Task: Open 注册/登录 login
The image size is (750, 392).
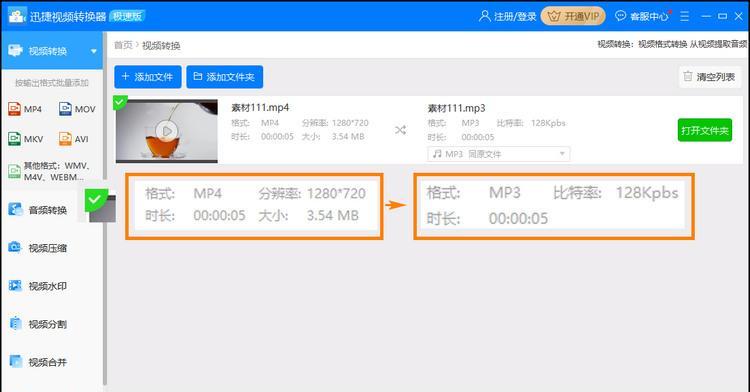Action: (507, 16)
